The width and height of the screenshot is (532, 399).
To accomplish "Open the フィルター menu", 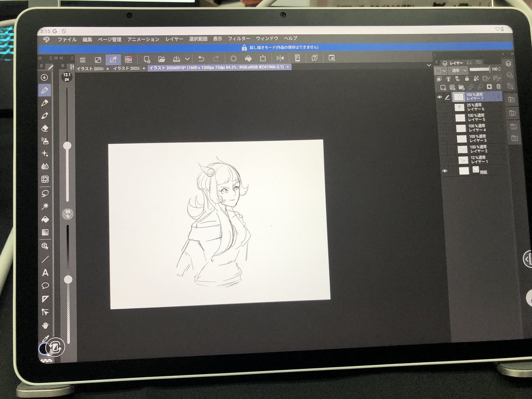I will click(x=239, y=39).
